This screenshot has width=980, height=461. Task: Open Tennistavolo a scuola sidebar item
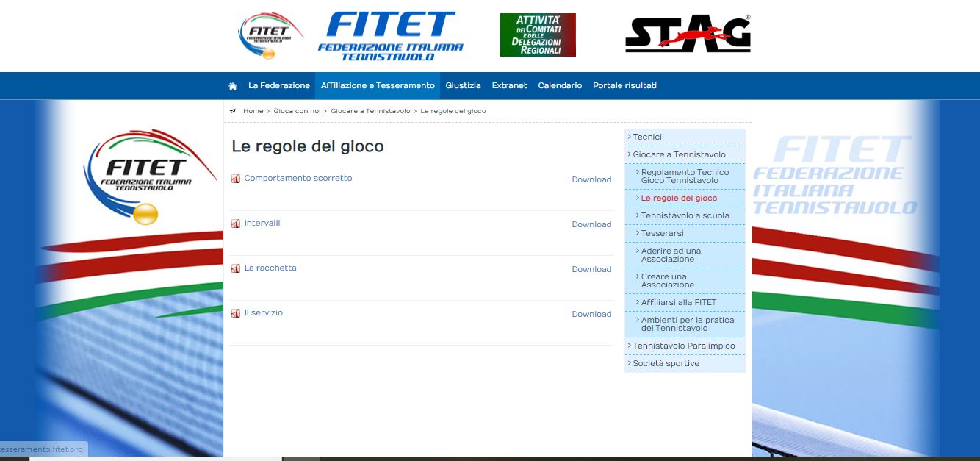click(685, 215)
